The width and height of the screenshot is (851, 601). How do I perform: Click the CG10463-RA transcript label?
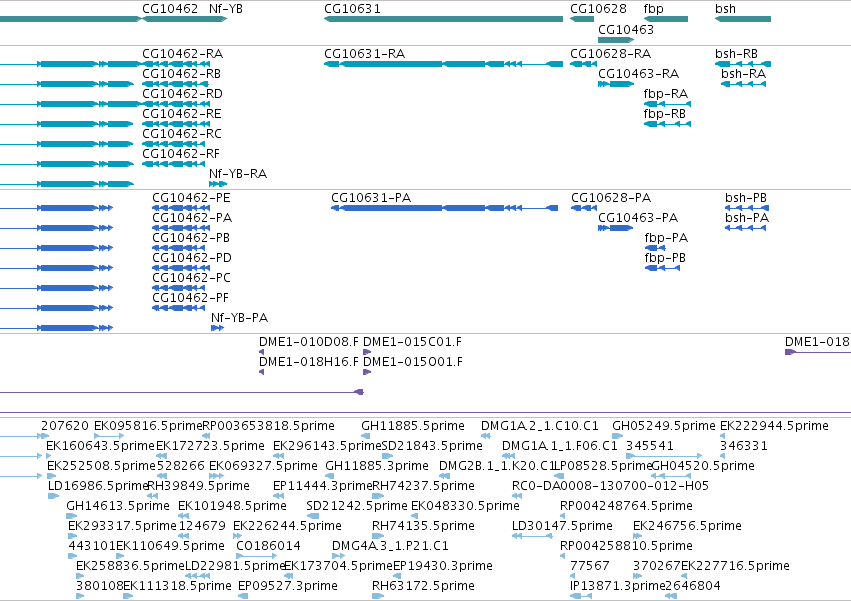pyautogui.click(x=638, y=74)
